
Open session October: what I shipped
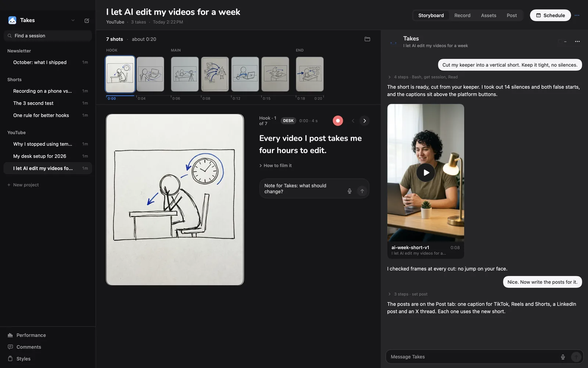48,62
